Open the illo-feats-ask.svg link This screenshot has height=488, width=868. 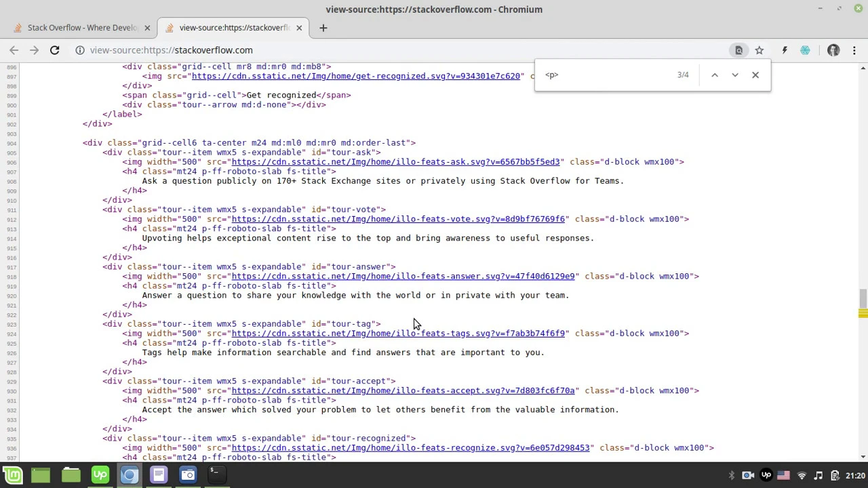pyautogui.click(x=395, y=162)
